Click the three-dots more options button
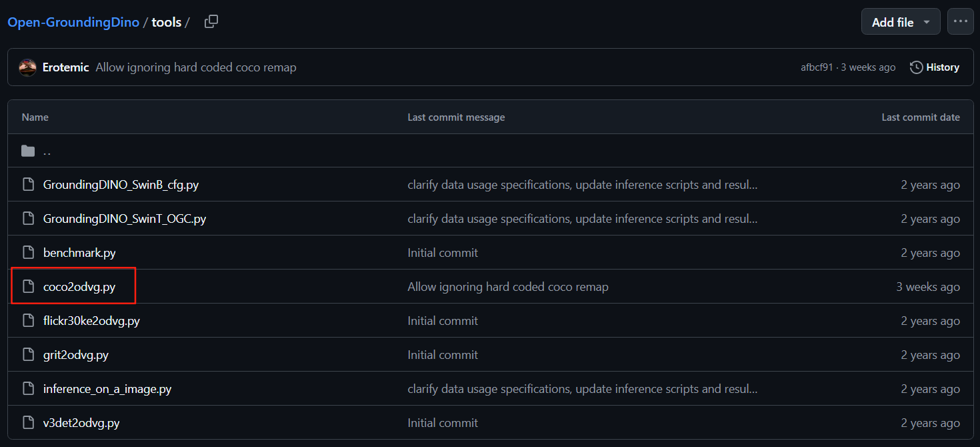This screenshot has width=980, height=447. (x=960, y=21)
